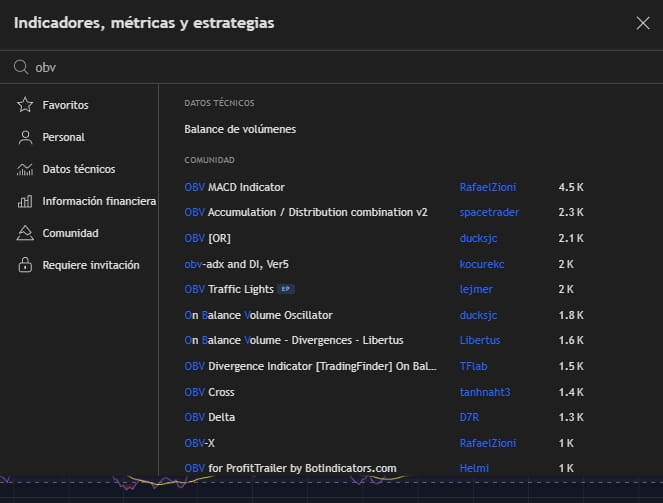Select the OBV Delta script
Image resolution: width=663 pixels, height=503 pixels.
(210, 417)
